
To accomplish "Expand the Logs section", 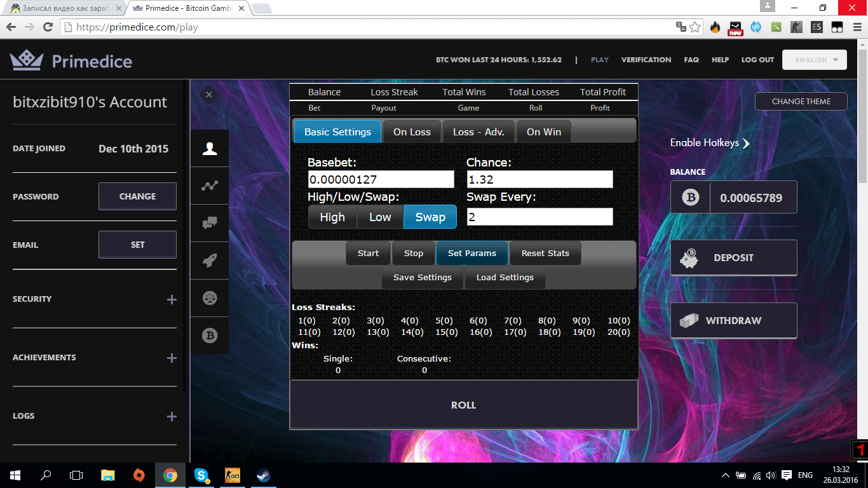I will tap(172, 416).
